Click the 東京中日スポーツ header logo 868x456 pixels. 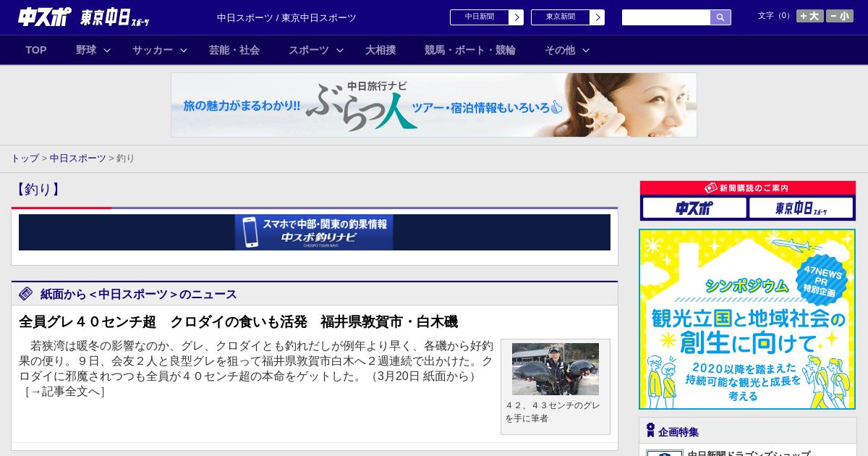tap(115, 17)
